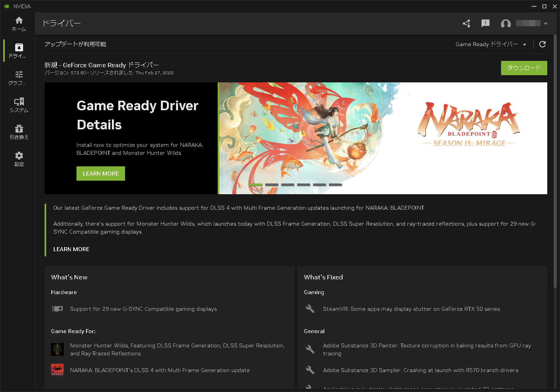Open the feedback icon next to share
The width and height of the screenshot is (560, 392).
point(486,23)
